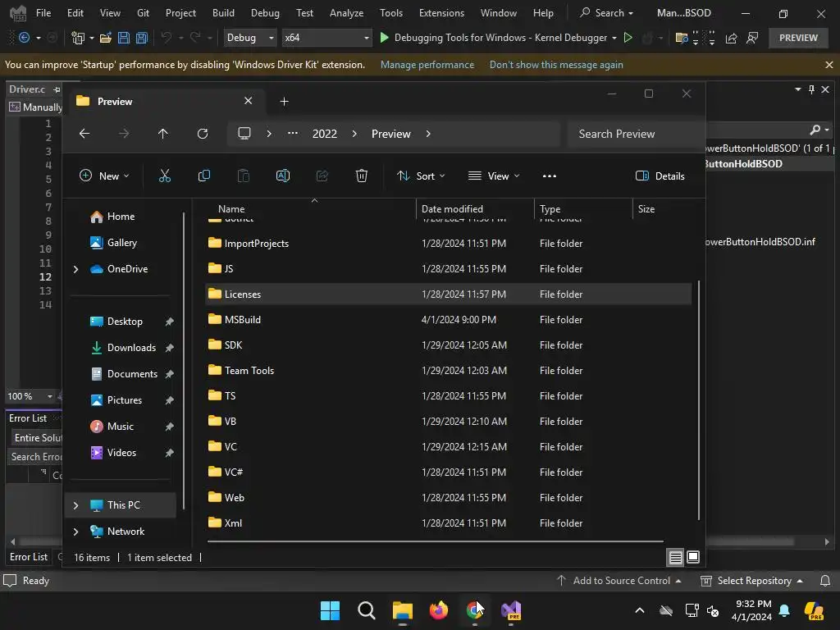Open the Build menu
This screenshot has height=630, width=840.
point(223,13)
